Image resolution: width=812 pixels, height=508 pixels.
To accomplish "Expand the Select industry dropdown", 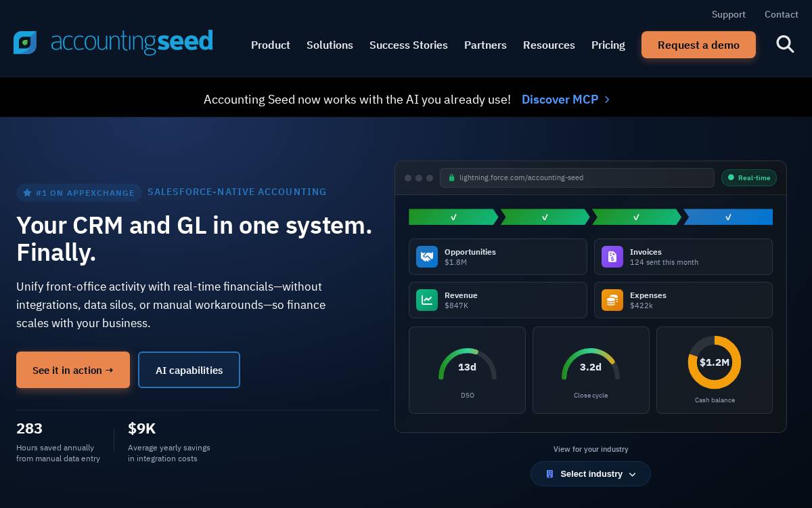I will tap(591, 474).
